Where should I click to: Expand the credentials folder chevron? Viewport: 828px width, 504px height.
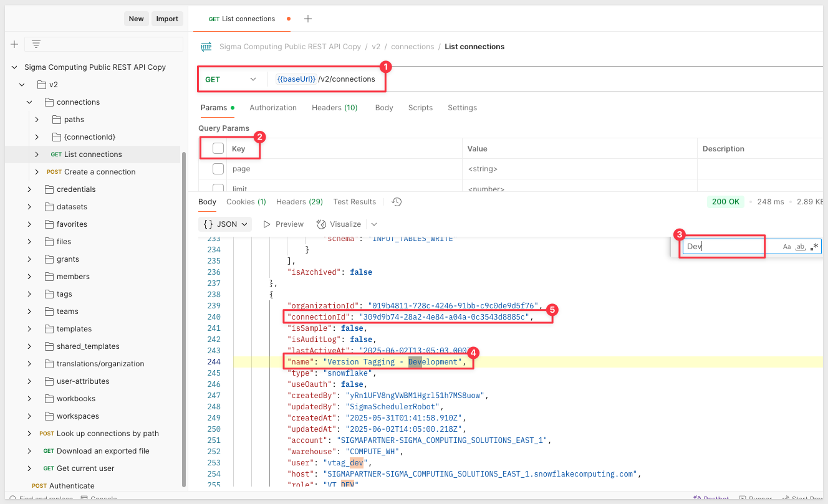(29, 189)
